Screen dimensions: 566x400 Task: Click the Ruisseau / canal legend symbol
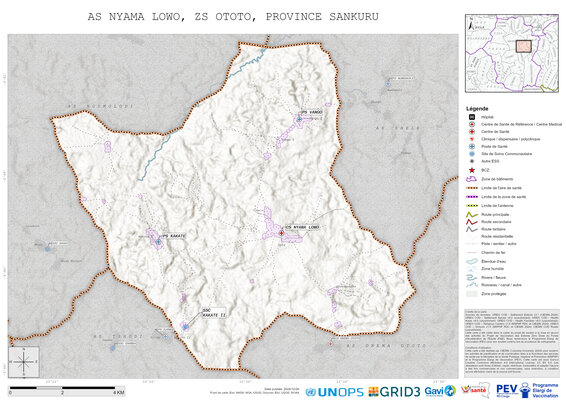click(472, 285)
